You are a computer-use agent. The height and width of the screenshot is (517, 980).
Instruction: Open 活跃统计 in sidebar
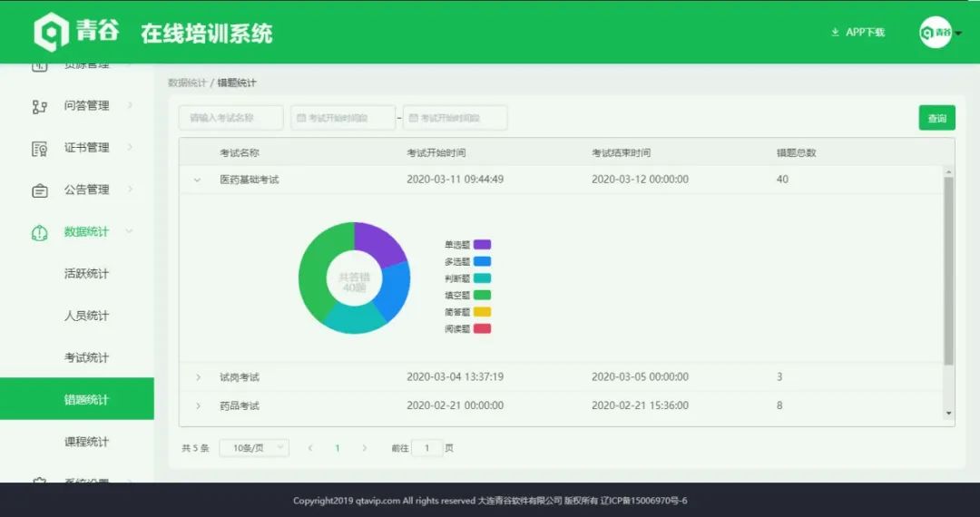(86, 274)
